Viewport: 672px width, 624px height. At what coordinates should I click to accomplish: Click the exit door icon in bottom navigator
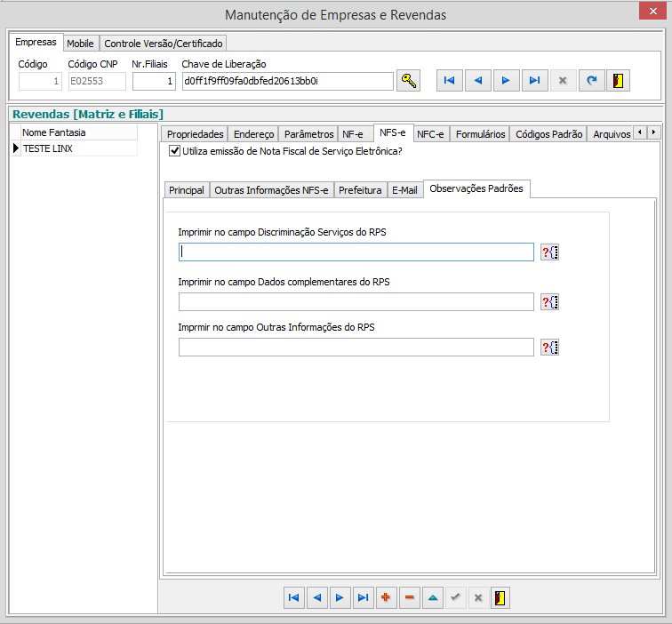coord(500,597)
